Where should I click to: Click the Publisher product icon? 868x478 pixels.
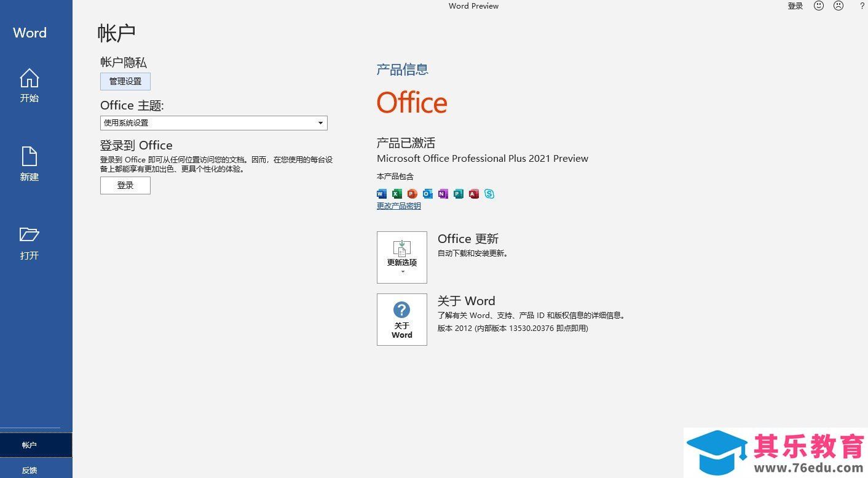tap(459, 194)
